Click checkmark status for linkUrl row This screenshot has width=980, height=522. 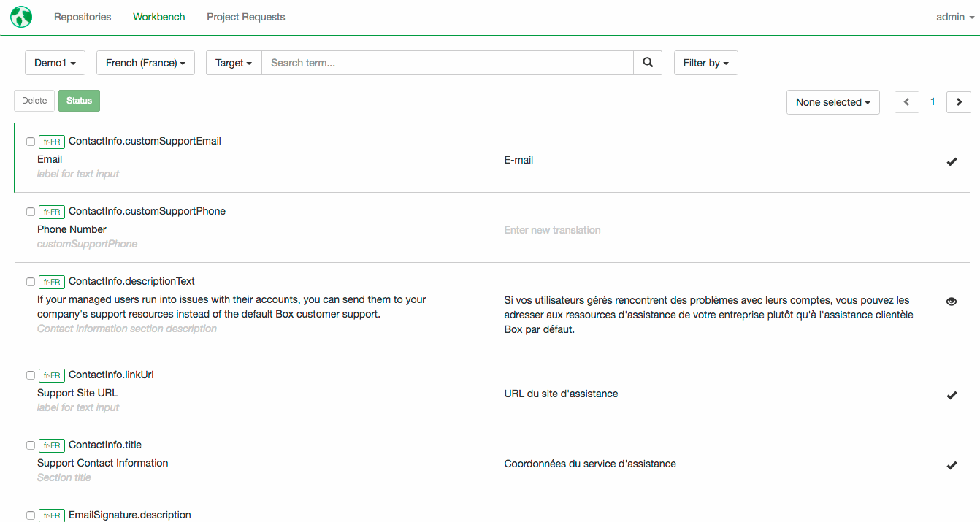[952, 395]
